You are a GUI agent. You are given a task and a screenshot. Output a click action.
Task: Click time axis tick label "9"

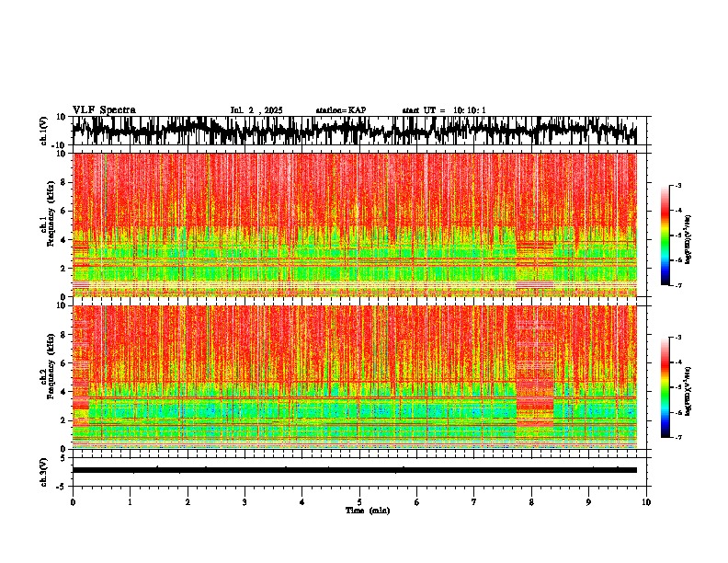(x=588, y=502)
